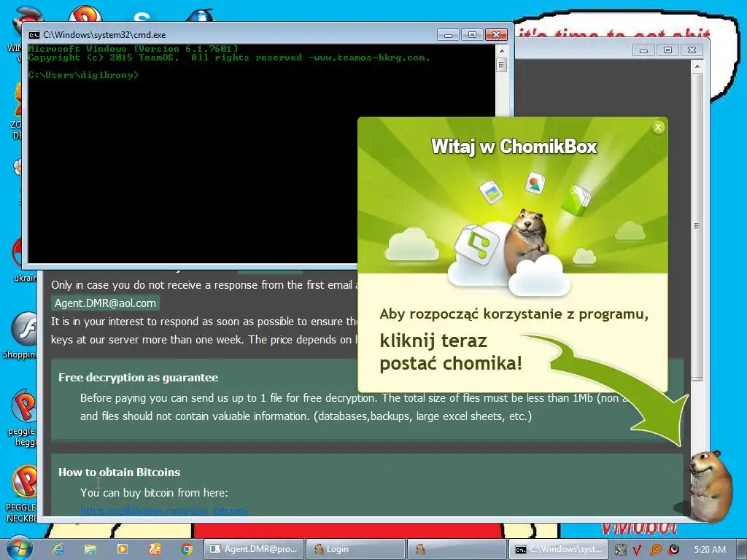747x560 pixels.
Task: Click the hamster character at the screen corner
Action: click(710, 486)
